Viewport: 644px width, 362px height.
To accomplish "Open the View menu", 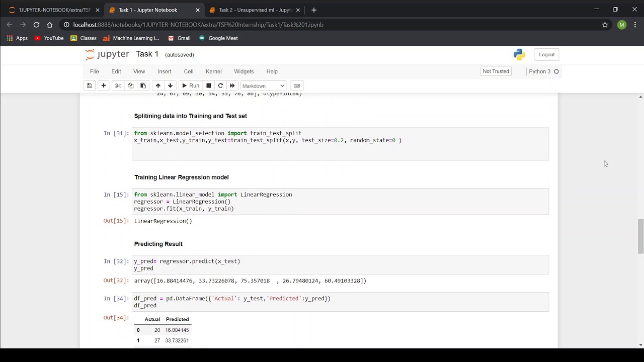I will coord(139,71).
